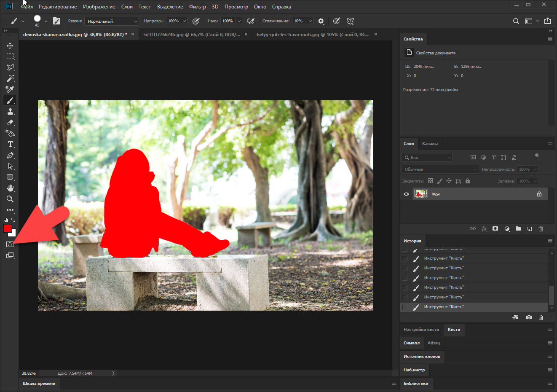Open symmetry painting butterfly options
The image size is (557, 392).
click(x=350, y=21)
